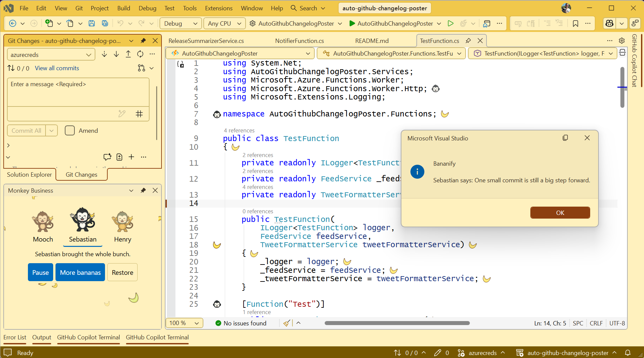This screenshot has width=644, height=358.
Task: Pause the monkey animation
Action: click(41, 272)
